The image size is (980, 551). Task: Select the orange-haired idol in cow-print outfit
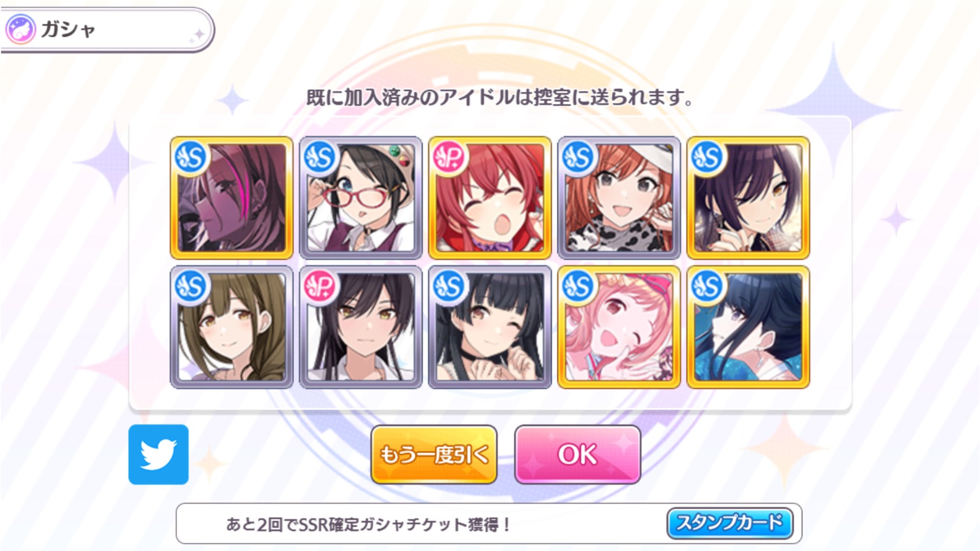pos(619,198)
